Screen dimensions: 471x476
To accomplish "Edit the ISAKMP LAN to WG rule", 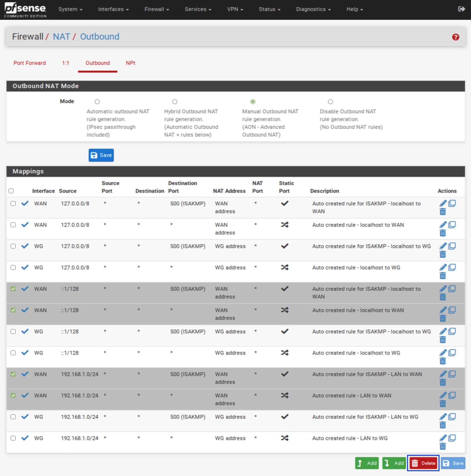I will click(x=443, y=417).
